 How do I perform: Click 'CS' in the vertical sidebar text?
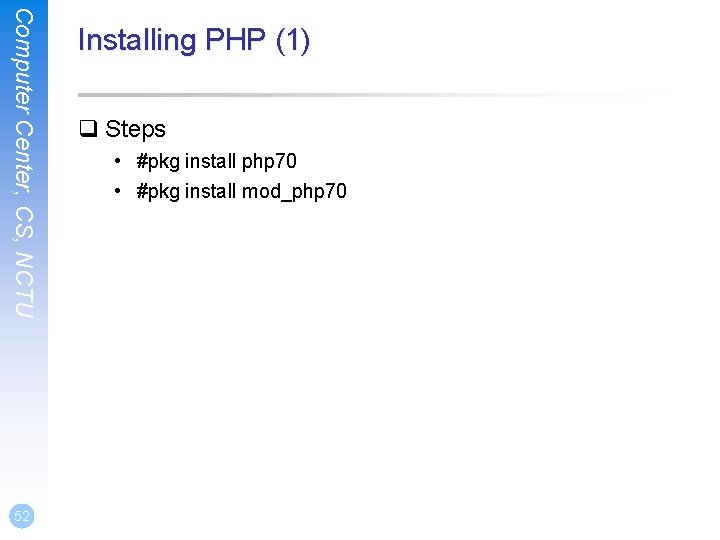24,224
